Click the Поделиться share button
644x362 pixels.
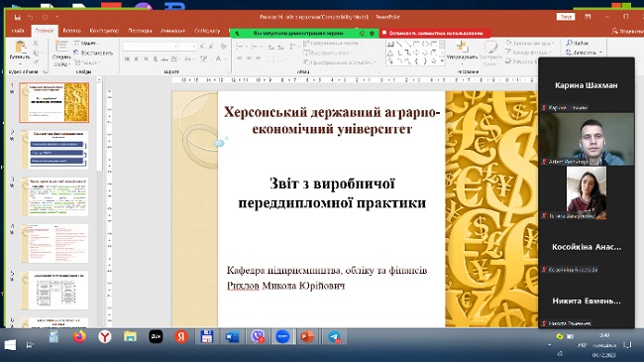coord(627,31)
